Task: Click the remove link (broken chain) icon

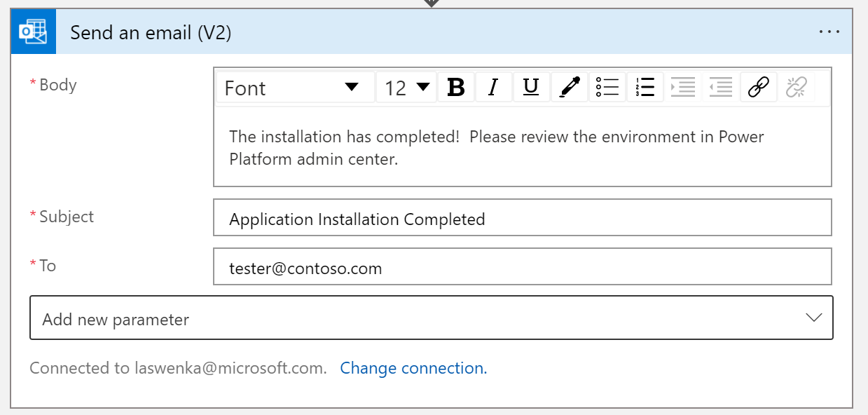Action: pyautogui.click(x=796, y=88)
